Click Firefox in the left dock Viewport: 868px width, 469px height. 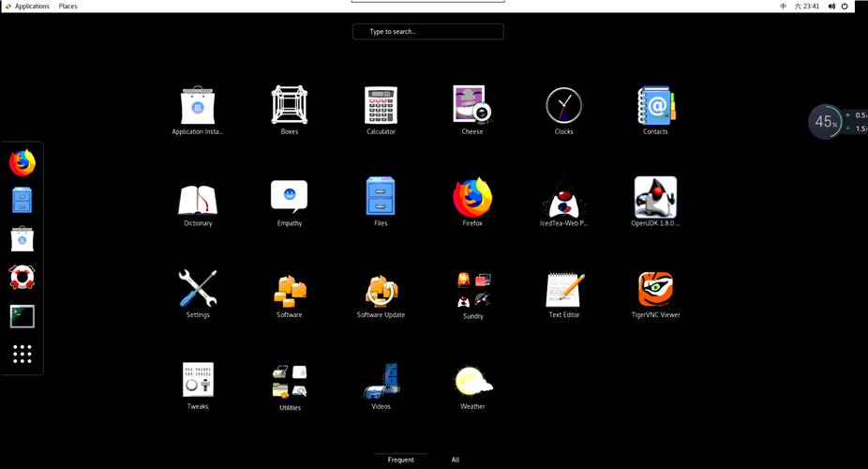(22, 162)
